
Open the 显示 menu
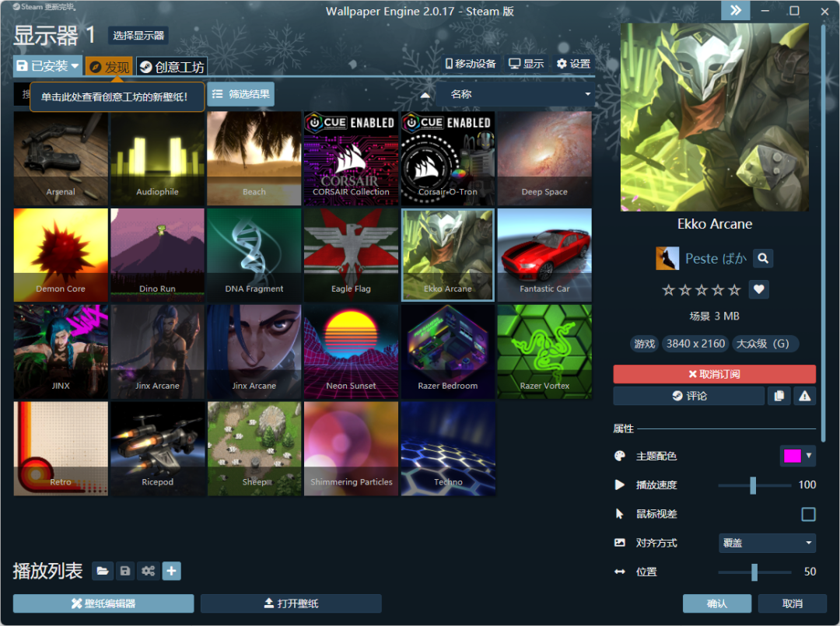[526, 64]
